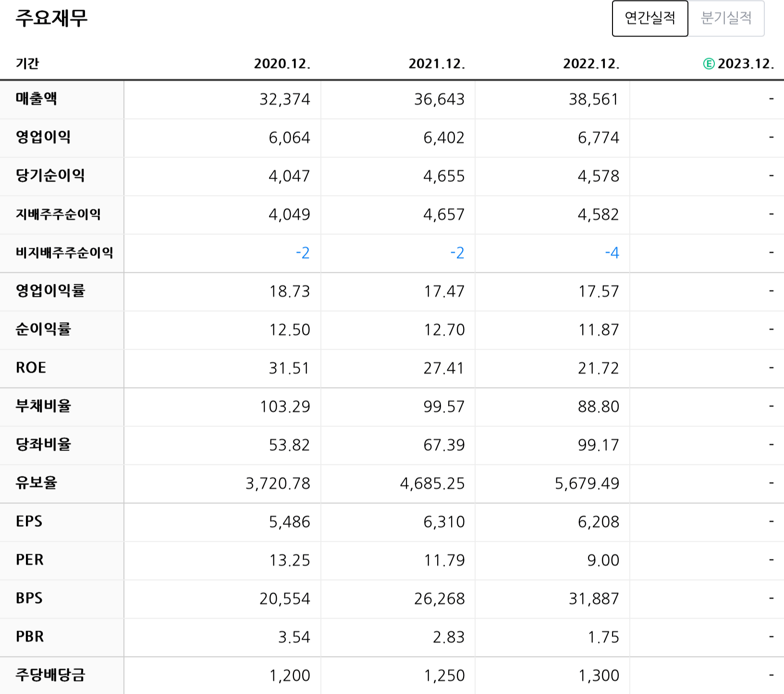Click the EPS row label
The height and width of the screenshot is (694, 784).
[29, 521]
